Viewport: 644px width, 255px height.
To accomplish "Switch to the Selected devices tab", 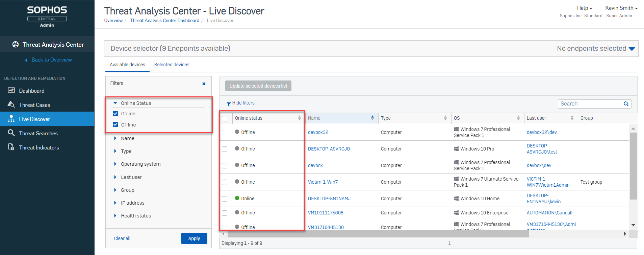I will tap(172, 65).
